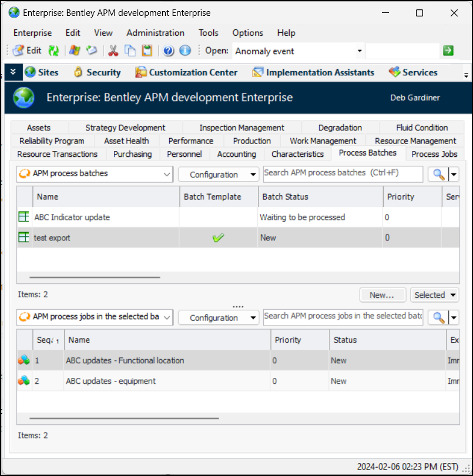Open the Administration menu
Screen dimensions: 473x476
point(156,33)
